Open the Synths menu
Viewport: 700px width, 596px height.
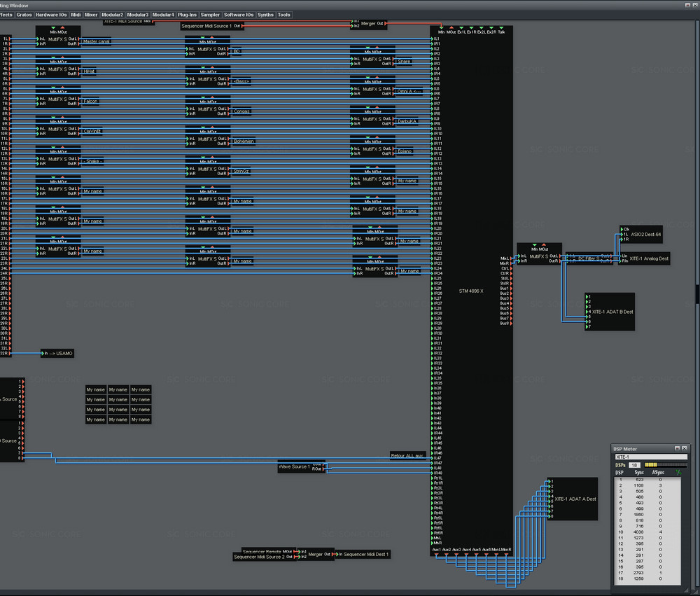(x=266, y=14)
